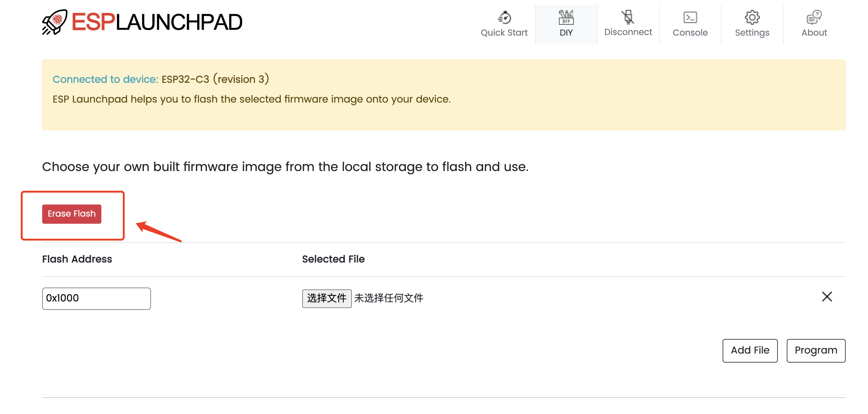Screen dimensions: 868x414
Task: Click the DIY tools icon
Action: click(566, 18)
